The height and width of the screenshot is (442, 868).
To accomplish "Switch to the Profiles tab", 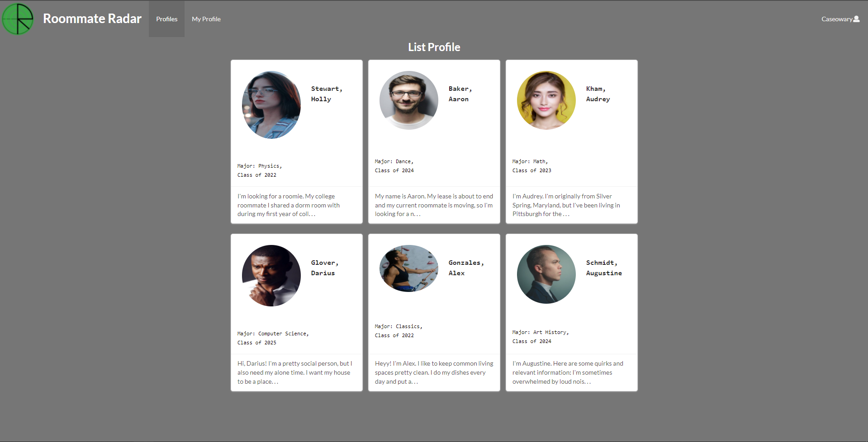I will 167,19.
